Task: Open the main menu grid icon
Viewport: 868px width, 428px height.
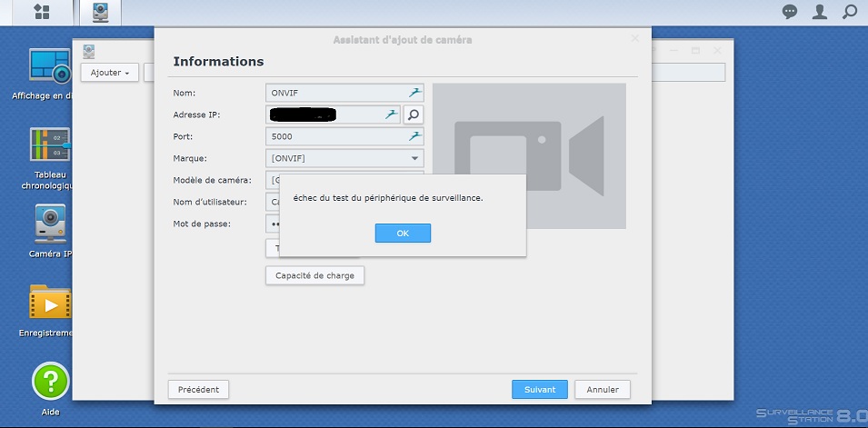Action: pos(42,12)
